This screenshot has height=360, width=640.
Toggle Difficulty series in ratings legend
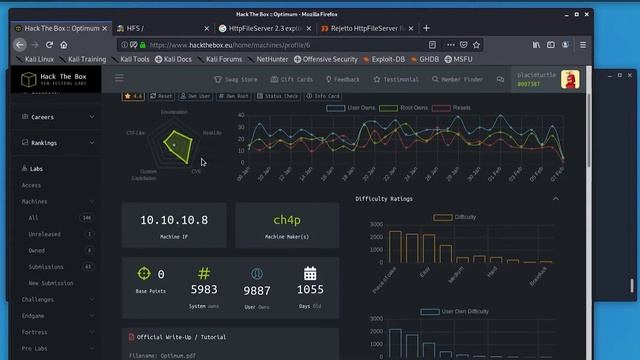click(454, 217)
